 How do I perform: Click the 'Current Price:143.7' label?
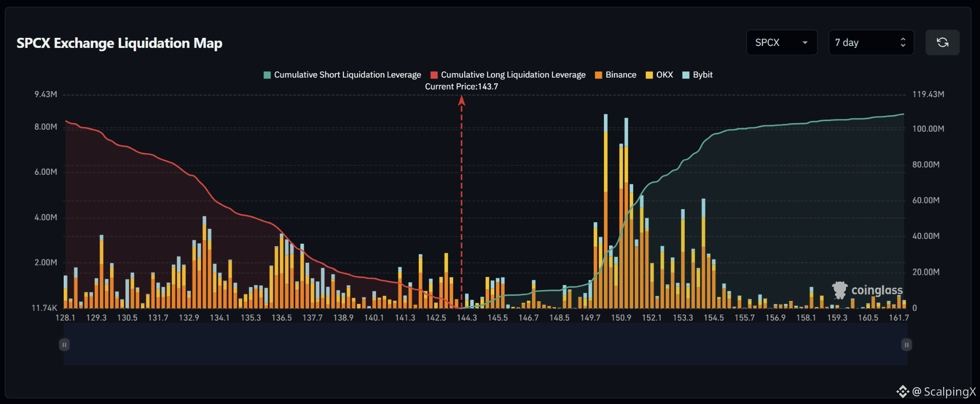[461, 87]
